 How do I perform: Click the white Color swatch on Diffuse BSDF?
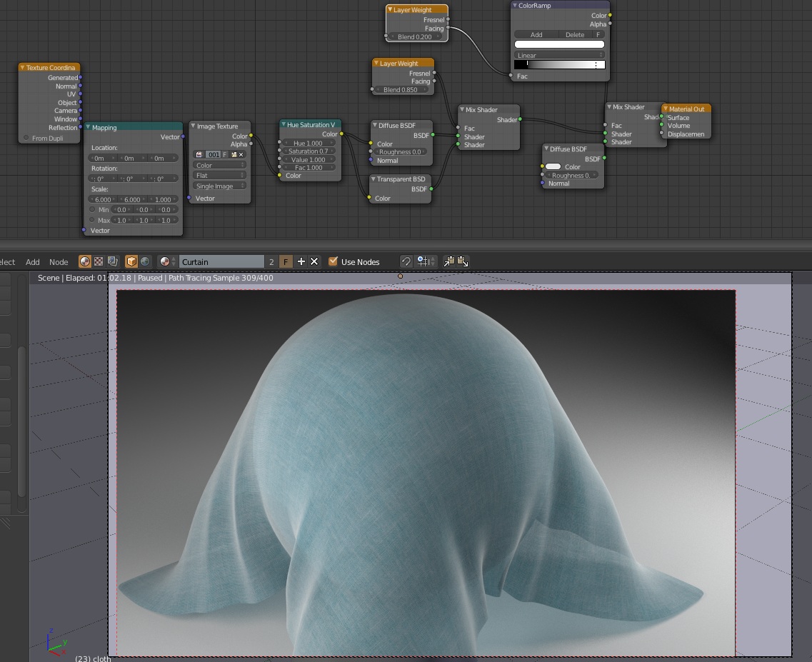coord(553,166)
